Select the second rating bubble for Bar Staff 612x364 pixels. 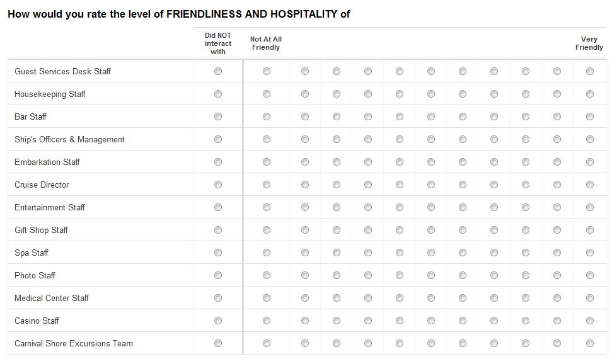point(305,117)
